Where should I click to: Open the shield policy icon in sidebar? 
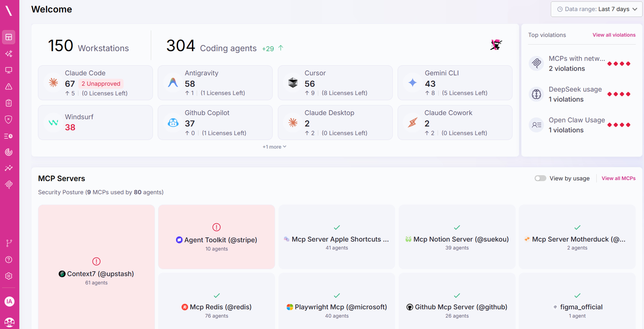9,119
